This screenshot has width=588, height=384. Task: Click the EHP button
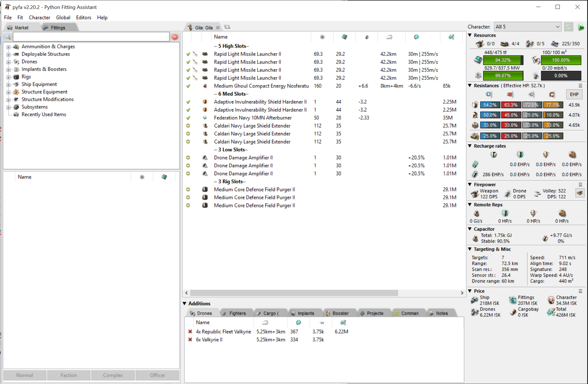point(574,94)
